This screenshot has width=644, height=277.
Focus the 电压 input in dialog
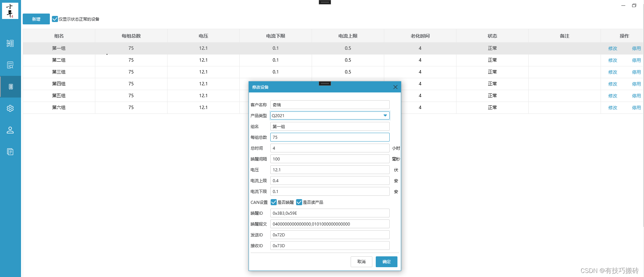(330, 170)
